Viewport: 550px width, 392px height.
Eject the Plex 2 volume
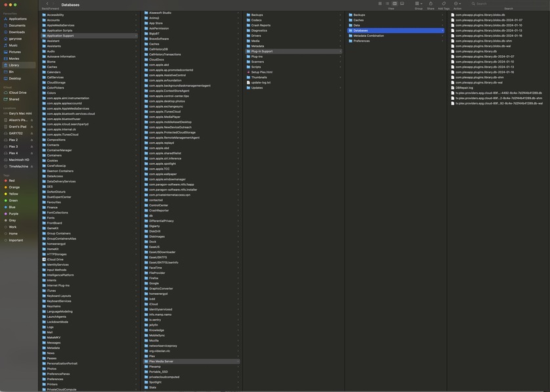tap(32, 140)
